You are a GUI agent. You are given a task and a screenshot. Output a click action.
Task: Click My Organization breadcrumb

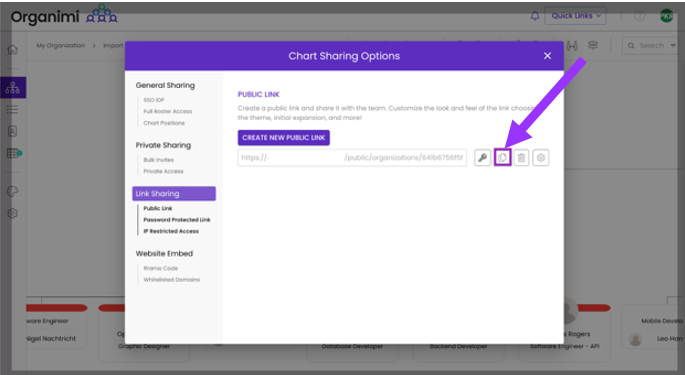[60, 45]
